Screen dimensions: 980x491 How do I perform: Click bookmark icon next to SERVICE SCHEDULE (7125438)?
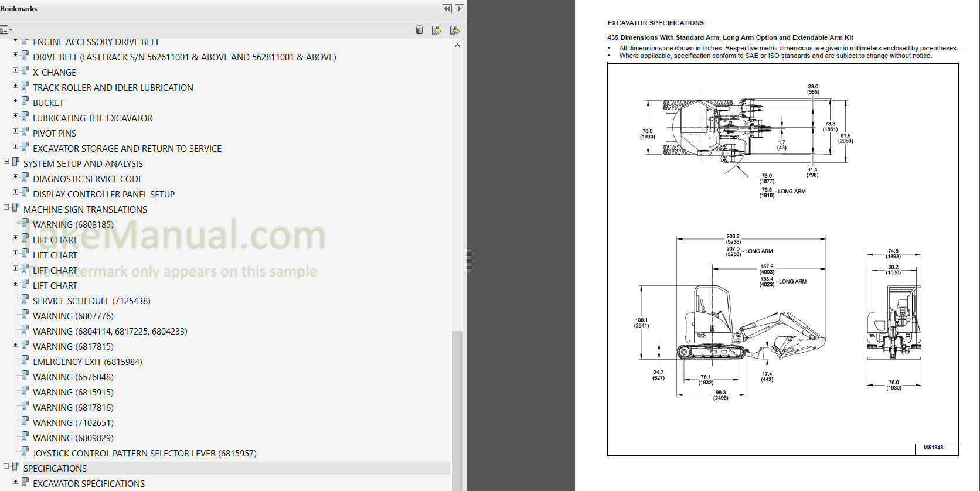click(25, 300)
